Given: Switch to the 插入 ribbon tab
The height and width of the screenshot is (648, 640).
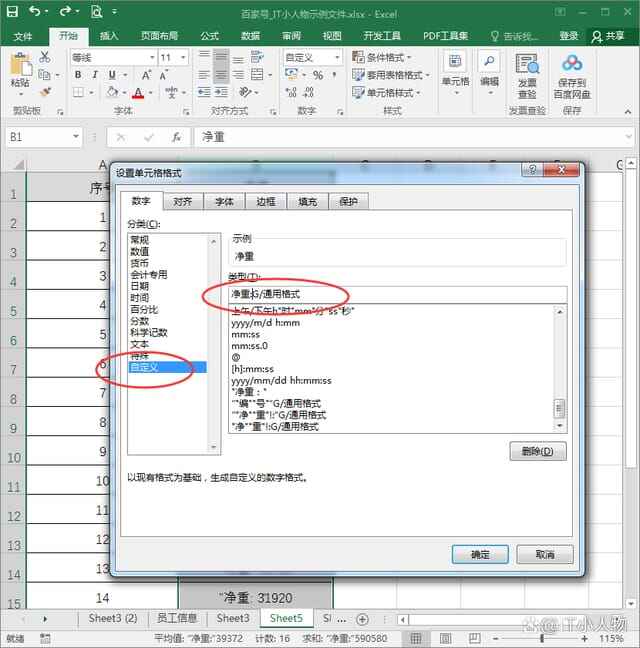Looking at the screenshot, I should [x=109, y=36].
